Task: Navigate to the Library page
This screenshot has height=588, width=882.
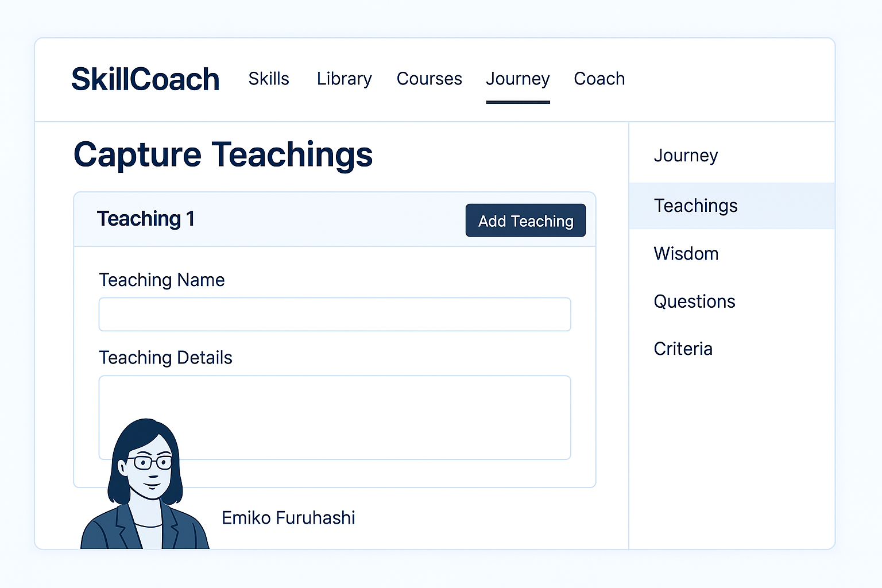Action: coord(344,79)
